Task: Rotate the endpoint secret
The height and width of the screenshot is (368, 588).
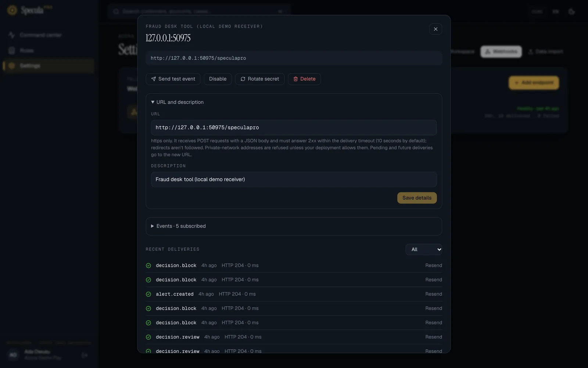Action: (x=259, y=79)
